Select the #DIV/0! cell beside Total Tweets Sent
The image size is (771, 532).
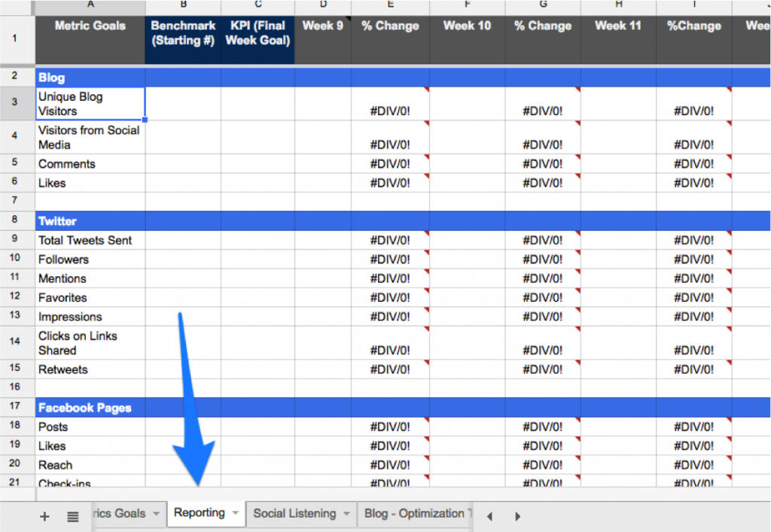point(390,240)
